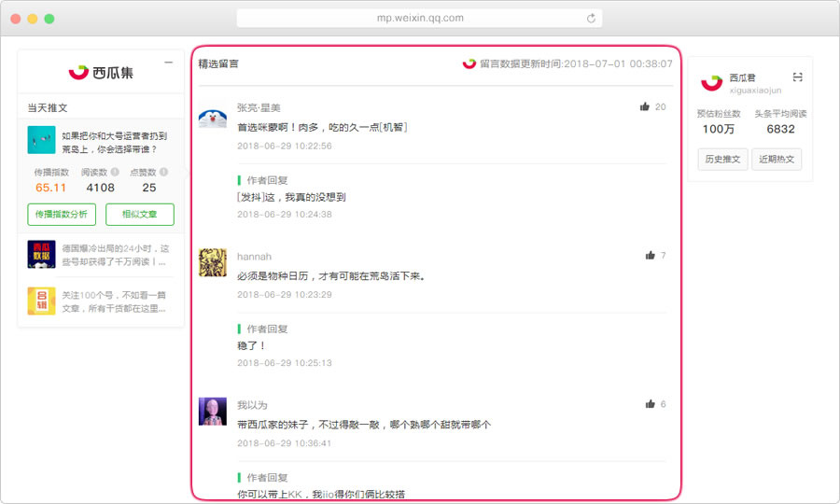Like 张亮·星美 comment thumbs-up icon

coord(644,106)
